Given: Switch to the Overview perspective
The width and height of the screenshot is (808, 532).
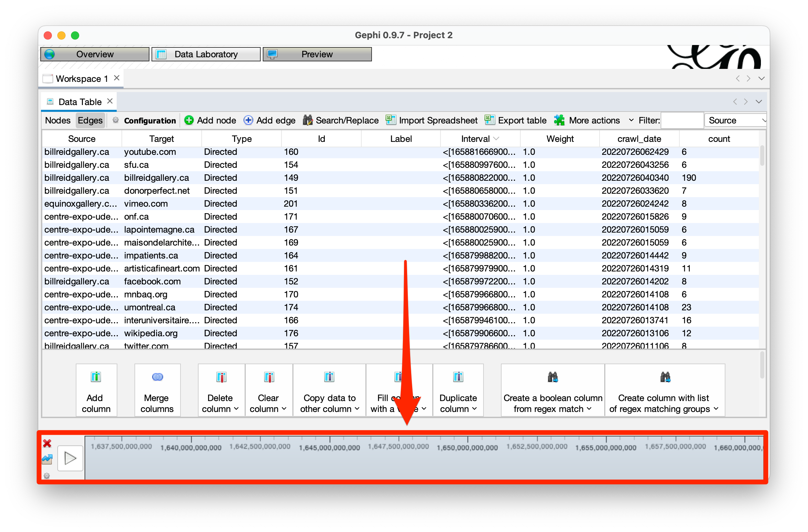Looking at the screenshot, I should click(x=95, y=54).
